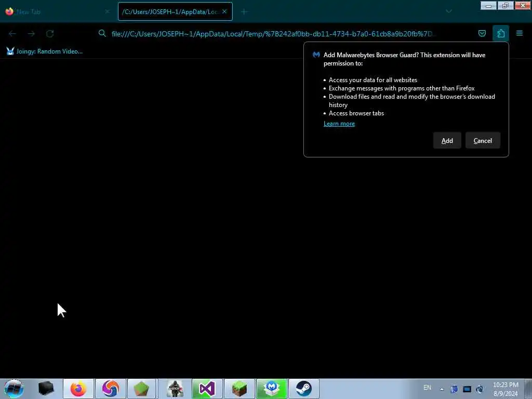Viewport: 532px width, 399px height.
Task: Switch to the New Tab tab
Action: point(57,11)
